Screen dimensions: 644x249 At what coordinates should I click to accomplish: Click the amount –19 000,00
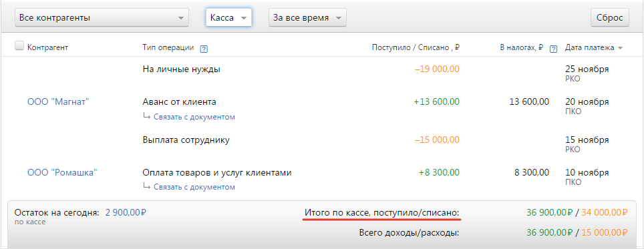(x=437, y=69)
